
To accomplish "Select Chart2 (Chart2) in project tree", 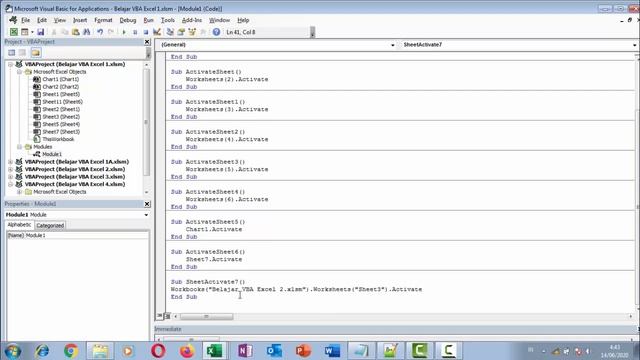I will click(x=60, y=87).
